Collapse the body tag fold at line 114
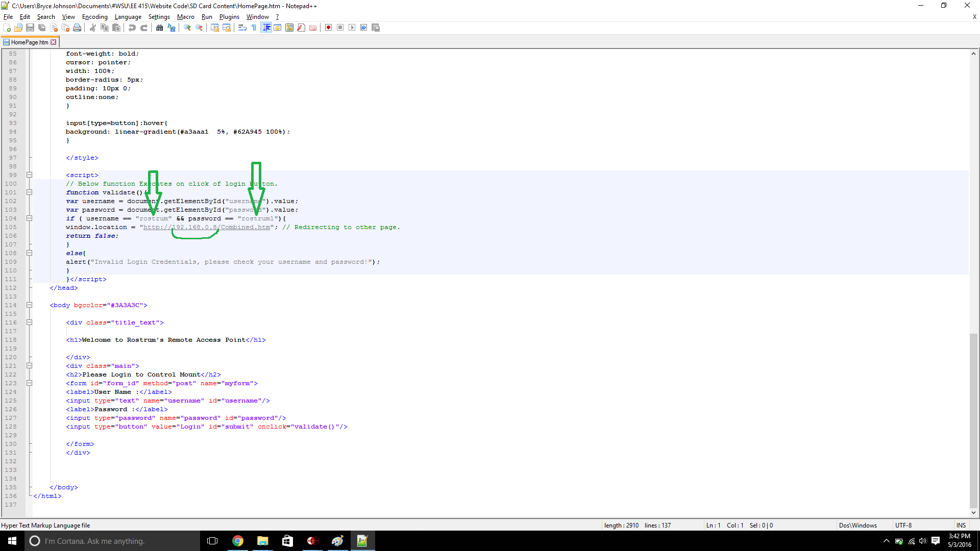The width and height of the screenshot is (980, 551). click(30, 305)
